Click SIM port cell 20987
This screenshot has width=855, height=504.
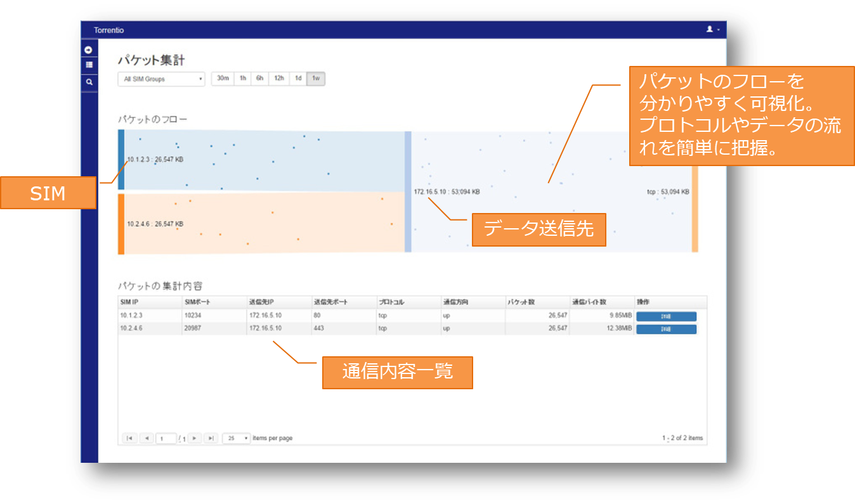coord(214,328)
